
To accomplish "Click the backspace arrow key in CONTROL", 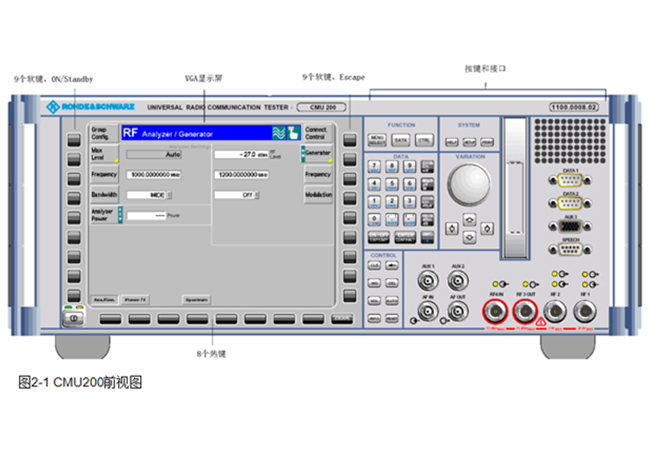I will [x=392, y=265].
